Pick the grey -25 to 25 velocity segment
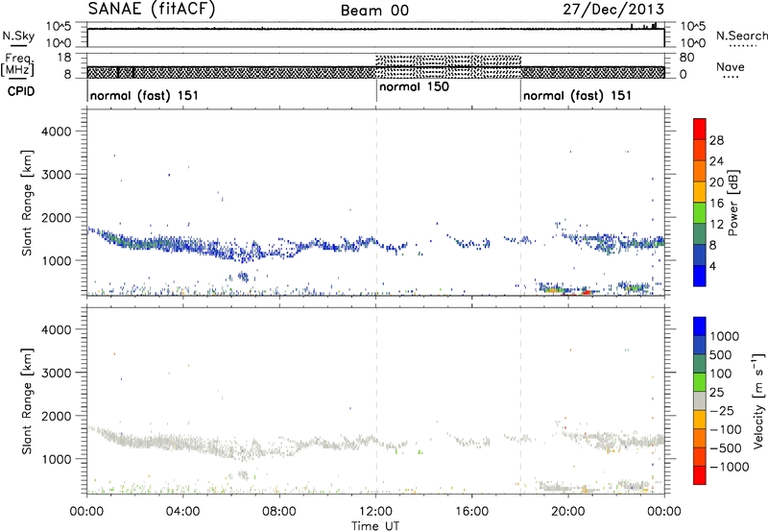Image resolution: width=768 pixels, height=532 pixels. (x=700, y=400)
